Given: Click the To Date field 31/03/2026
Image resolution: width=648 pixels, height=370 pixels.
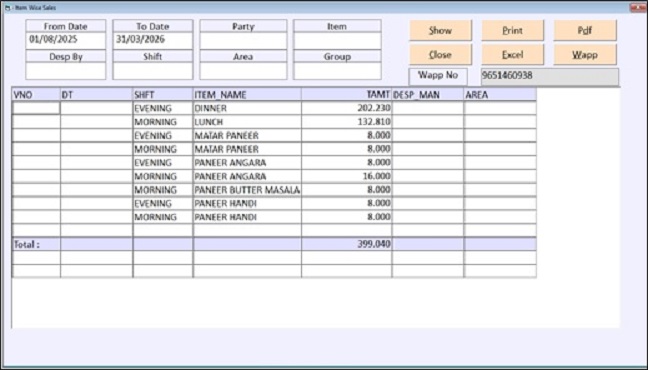Looking at the screenshot, I should click(x=152, y=40).
